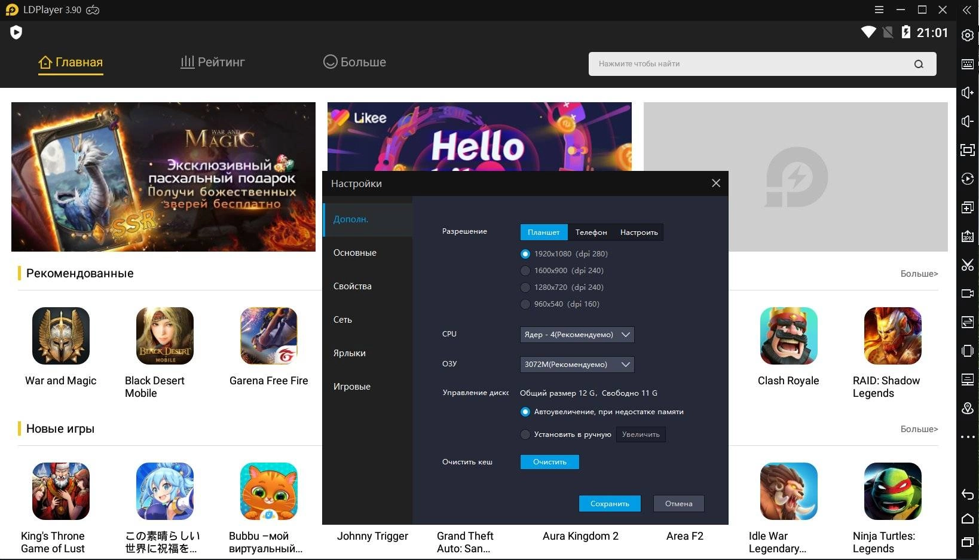Open recent apps icon in sidebar

[x=967, y=542]
